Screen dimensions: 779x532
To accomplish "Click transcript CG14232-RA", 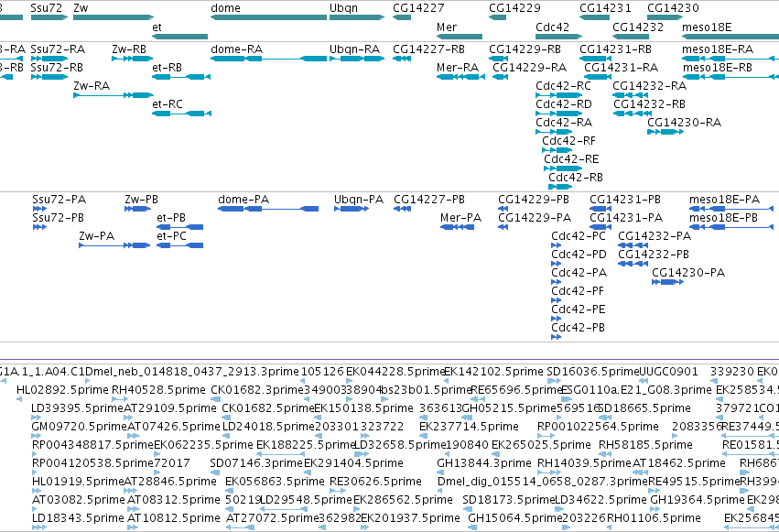I will (x=631, y=95).
